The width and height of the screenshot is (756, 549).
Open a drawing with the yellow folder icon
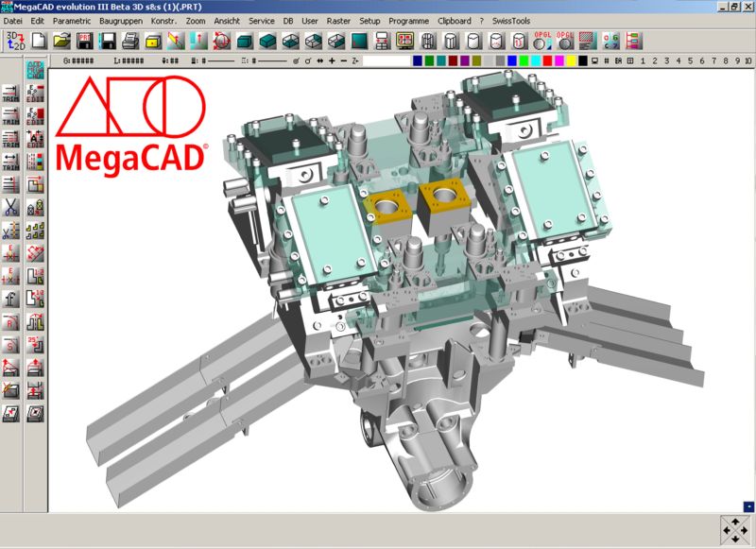[61, 40]
